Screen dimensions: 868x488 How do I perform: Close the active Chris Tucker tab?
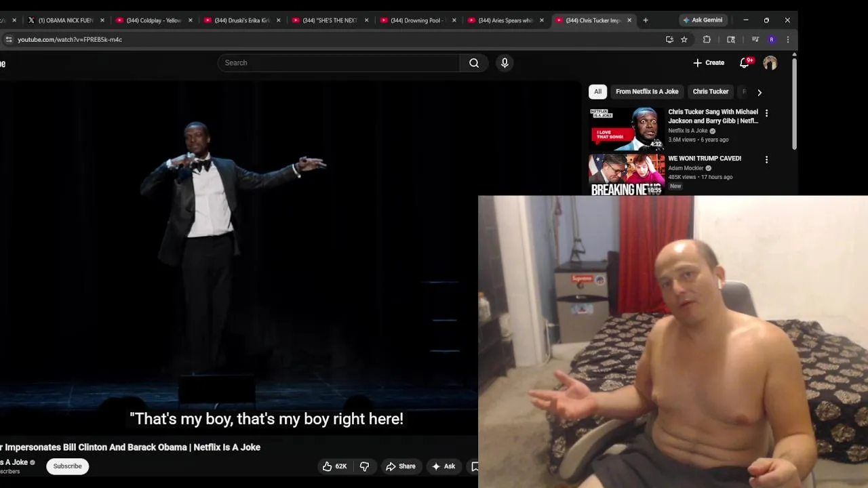629,20
